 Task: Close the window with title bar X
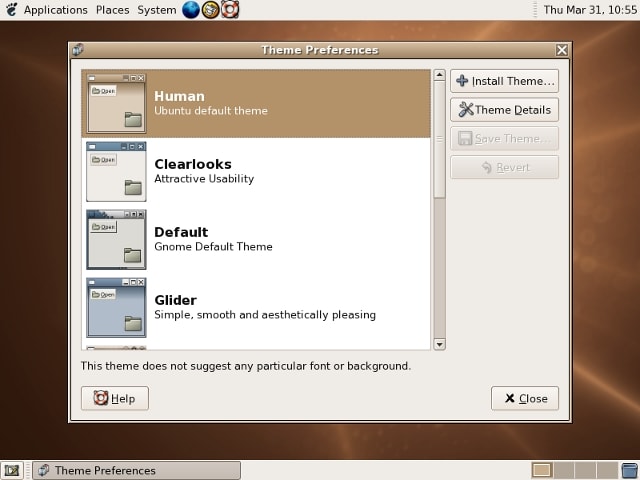click(562, 50)
